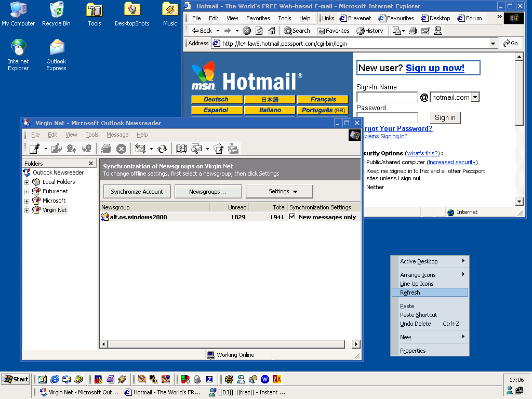Toggle the New messages only checkbox
Image resolution: width=532 pixels, height=399 pixels.
[292, 217]
